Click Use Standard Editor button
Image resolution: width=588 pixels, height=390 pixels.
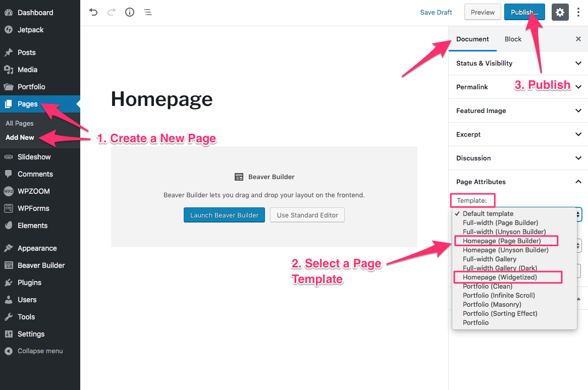click(307, 215)
